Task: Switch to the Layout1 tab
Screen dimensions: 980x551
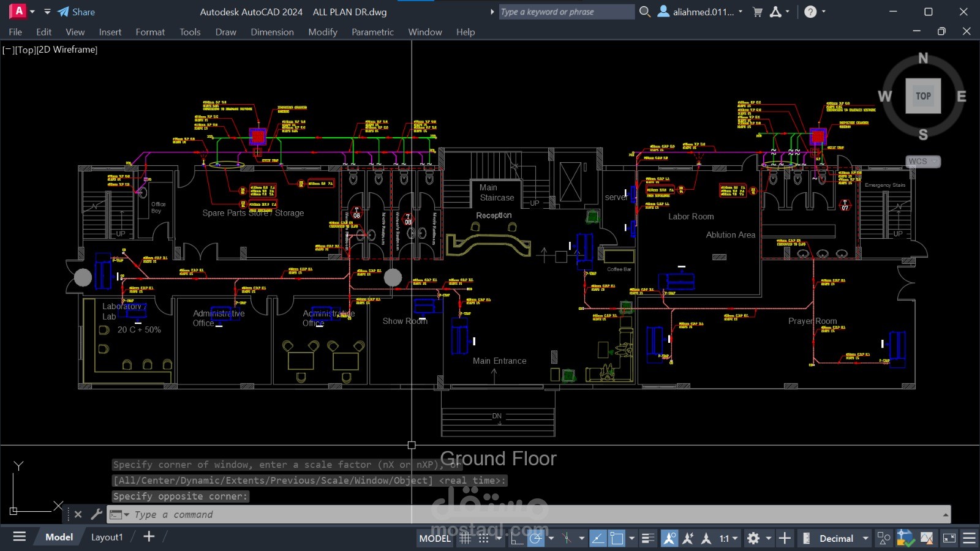Action: click(107, 537)
